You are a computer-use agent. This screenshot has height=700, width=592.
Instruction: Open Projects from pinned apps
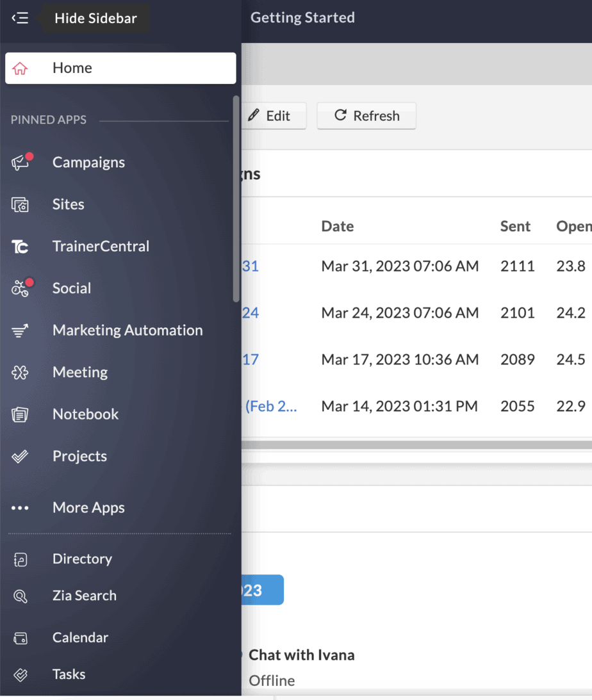coord(80,456)
